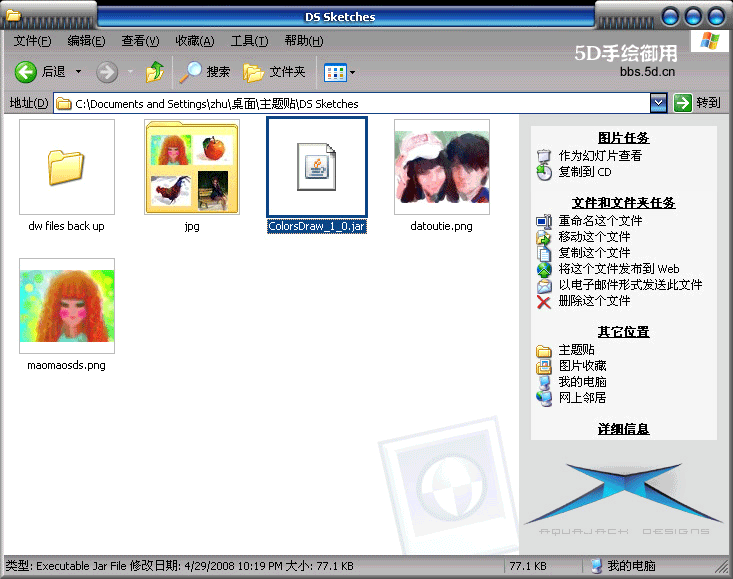733x579 pixels.
Task: Click the green Back arrow icon
Action: point(25,72)
